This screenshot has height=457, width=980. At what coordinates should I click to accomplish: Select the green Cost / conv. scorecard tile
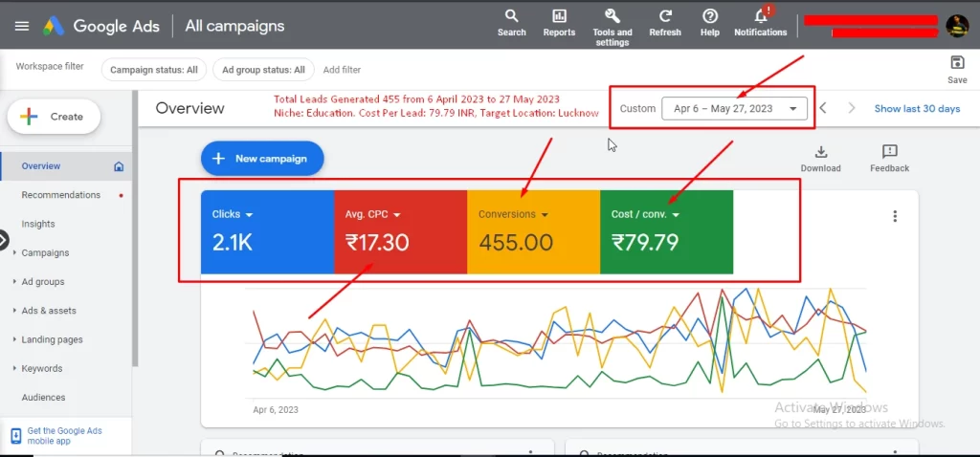[x=666, y=232]
